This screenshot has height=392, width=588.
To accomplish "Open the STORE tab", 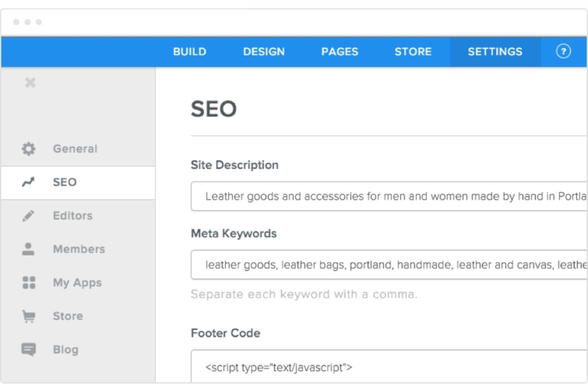I will point(413,52).
